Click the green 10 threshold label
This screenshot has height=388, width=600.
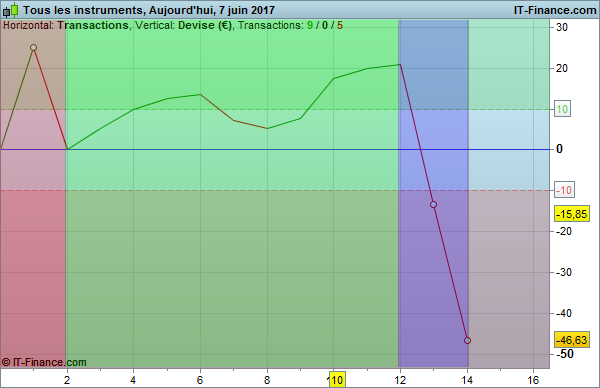562,109
